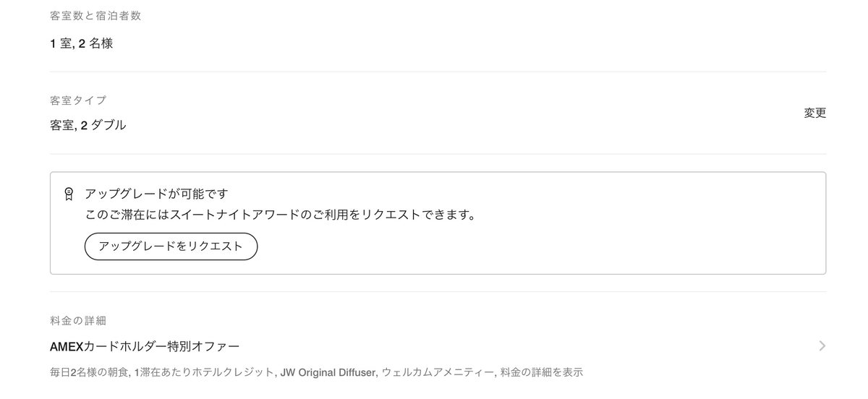Open the AMEXカードホルダー特別オファー rate row
868x399 pixels.
click(438, 346)
